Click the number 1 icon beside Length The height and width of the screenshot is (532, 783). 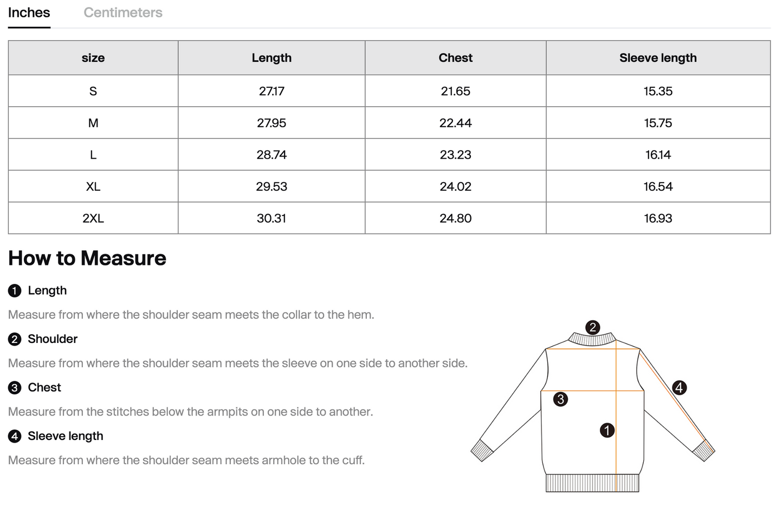tap(15, 291)
